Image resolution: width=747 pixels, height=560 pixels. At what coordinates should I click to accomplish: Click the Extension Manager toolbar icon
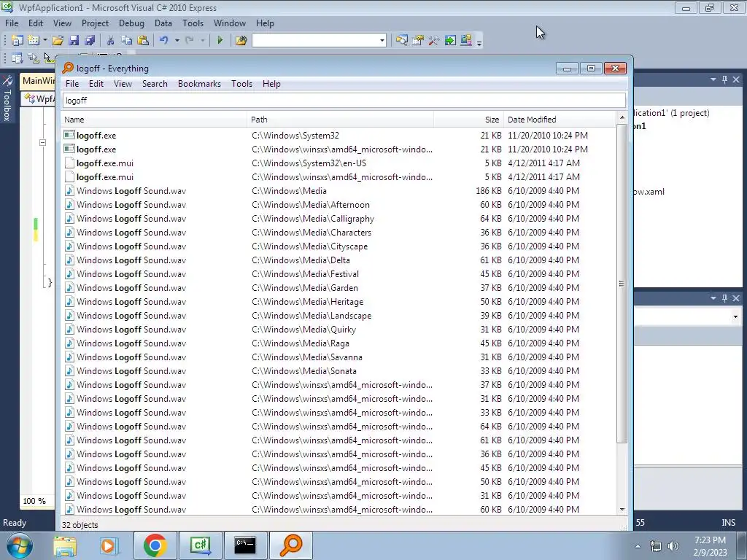(x=466, y=41)
